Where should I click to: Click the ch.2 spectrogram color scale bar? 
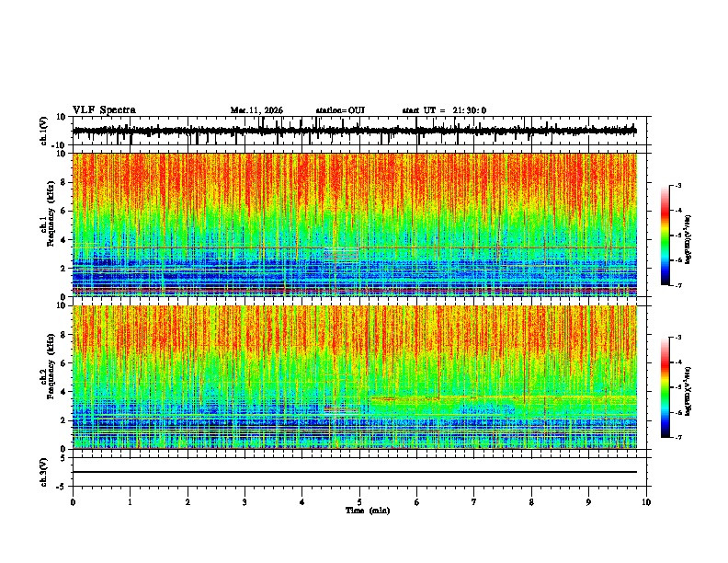665,387
